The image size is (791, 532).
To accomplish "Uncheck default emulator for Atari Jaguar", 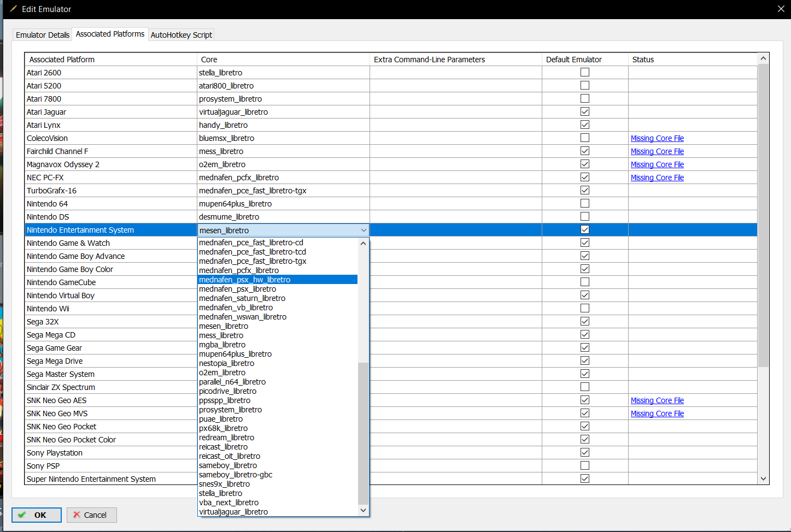I will click(585, 111).
